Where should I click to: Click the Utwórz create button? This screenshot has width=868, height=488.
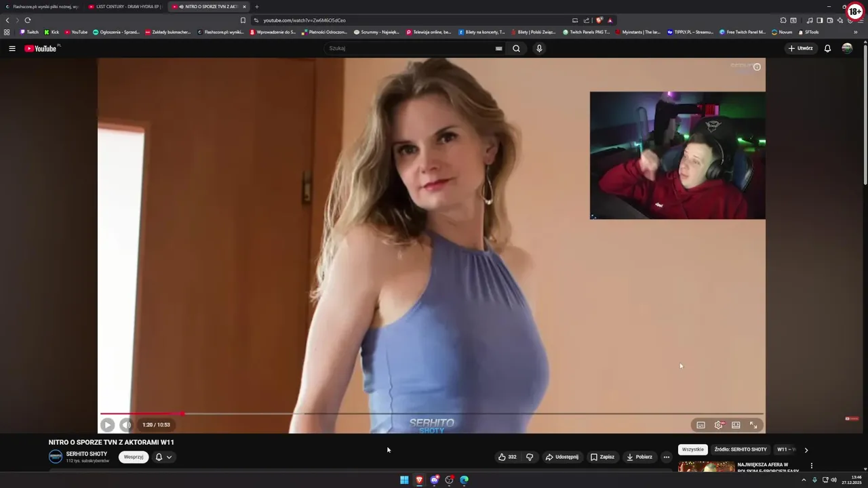[x=801, y=48]
